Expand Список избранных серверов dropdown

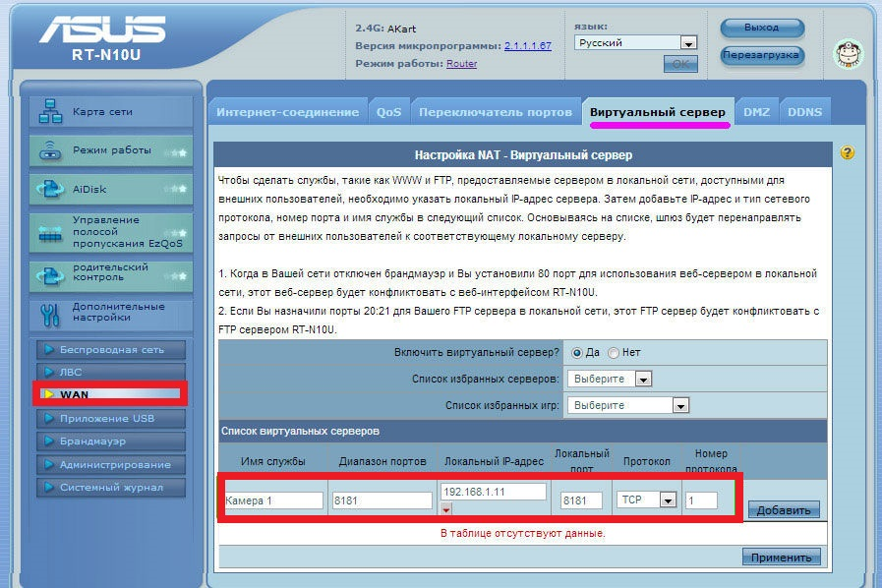pyautogui.click(x=610, y=379)
